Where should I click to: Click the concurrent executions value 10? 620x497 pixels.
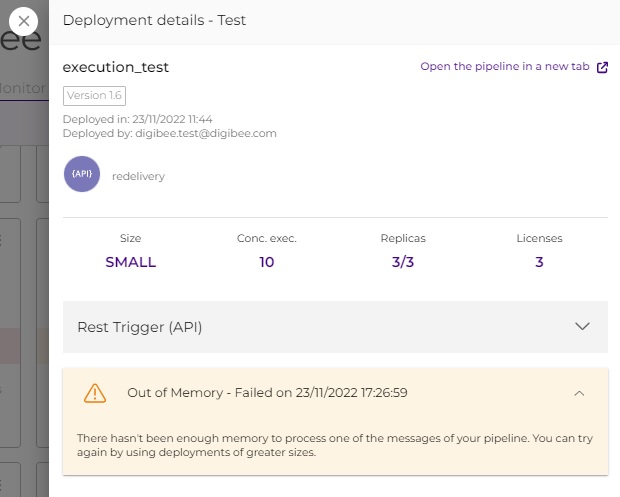pyautogui.click(x=266, y=262)
